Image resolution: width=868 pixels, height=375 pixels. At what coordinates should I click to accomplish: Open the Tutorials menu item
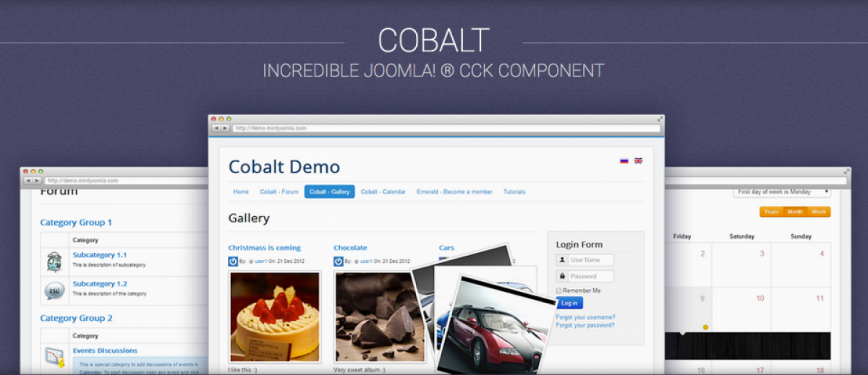514,191
